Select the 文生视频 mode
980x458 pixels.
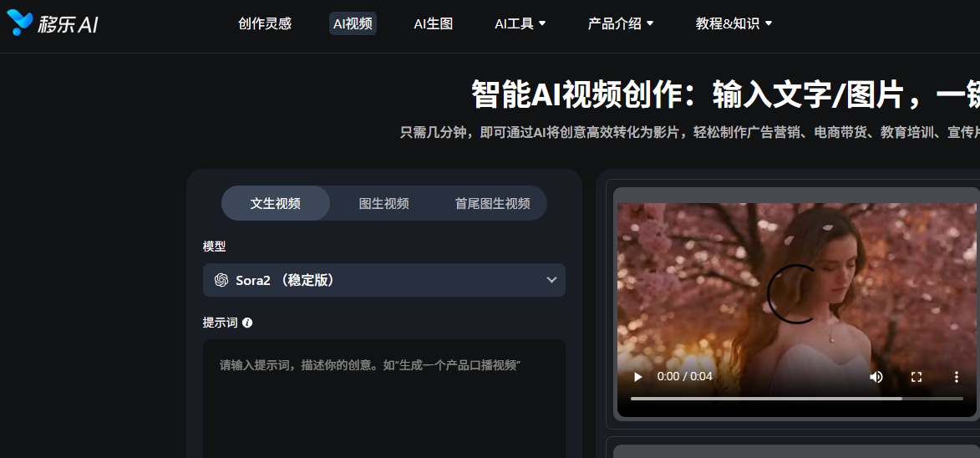pos(276,203)
